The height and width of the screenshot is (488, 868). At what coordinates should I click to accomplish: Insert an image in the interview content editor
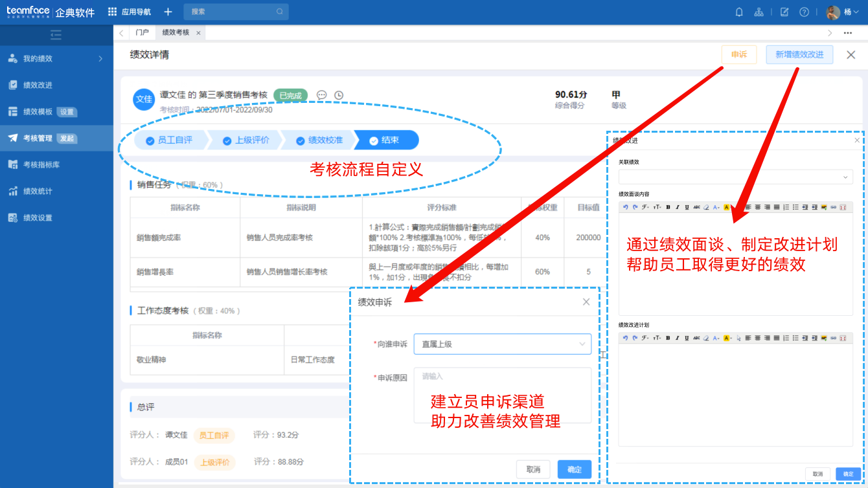[824, 207]
